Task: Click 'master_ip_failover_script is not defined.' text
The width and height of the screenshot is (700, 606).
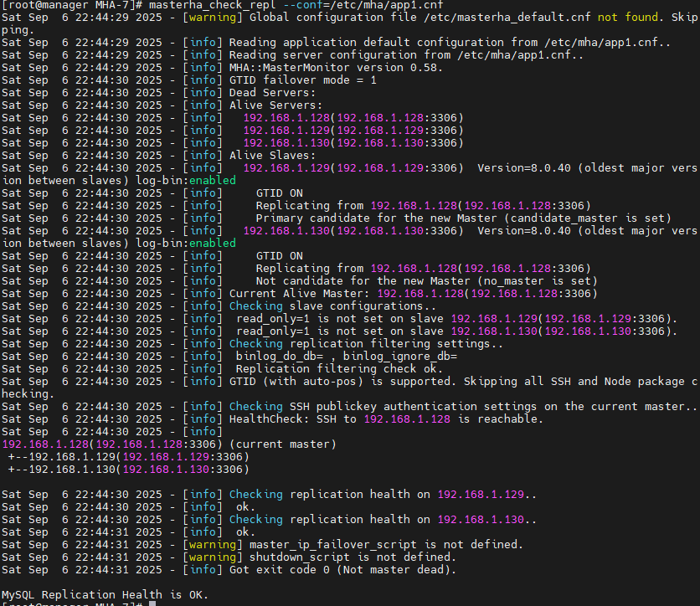Action: click(x=386, y=544)
